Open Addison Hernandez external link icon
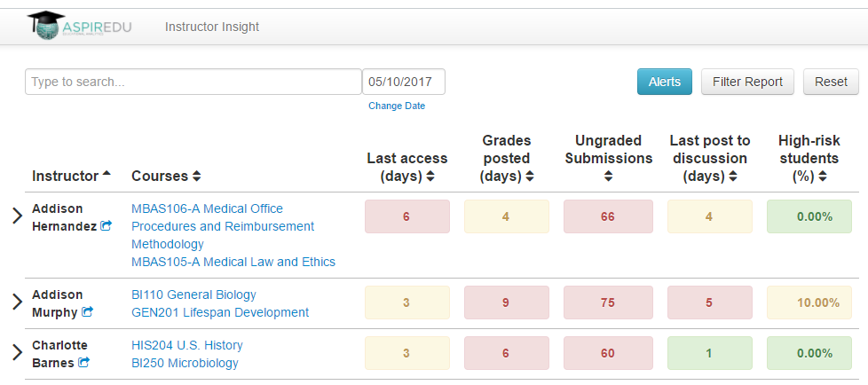 point(107,226)
